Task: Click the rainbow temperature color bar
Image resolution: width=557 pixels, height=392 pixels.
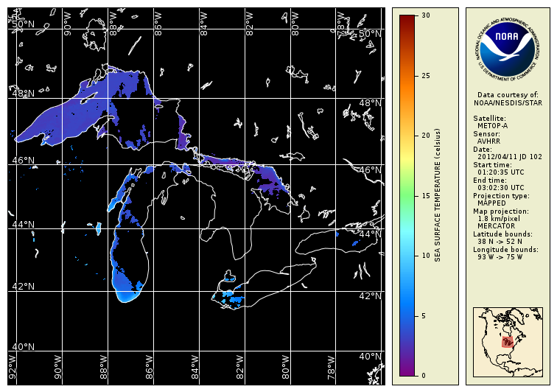Action: 407,195
